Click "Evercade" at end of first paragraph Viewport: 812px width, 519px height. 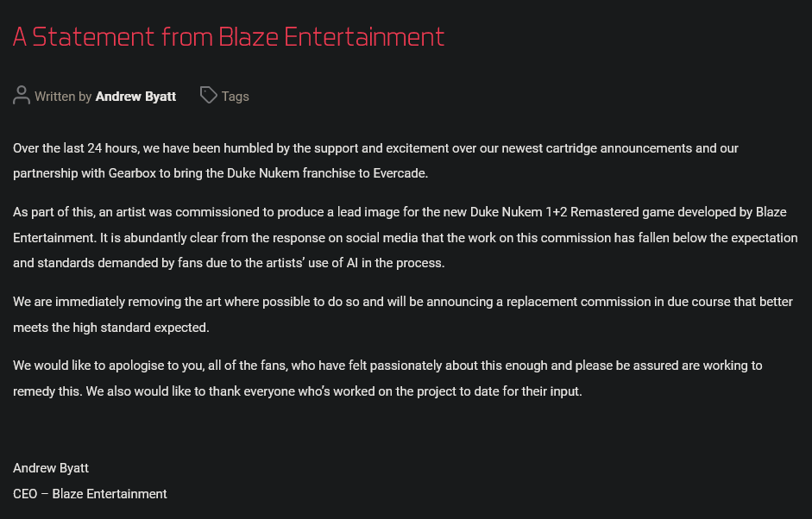pyautogui.click(x=399, y=173)
